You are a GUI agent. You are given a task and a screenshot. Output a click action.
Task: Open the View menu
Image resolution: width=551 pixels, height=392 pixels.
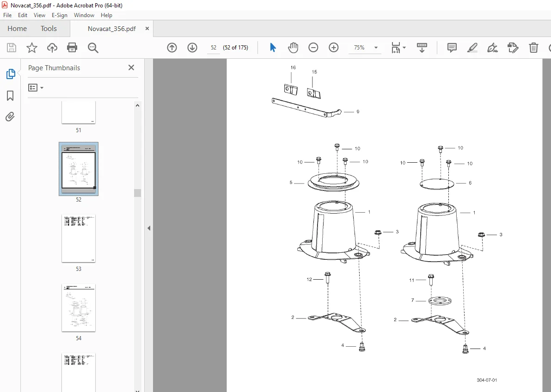point(39,15)
